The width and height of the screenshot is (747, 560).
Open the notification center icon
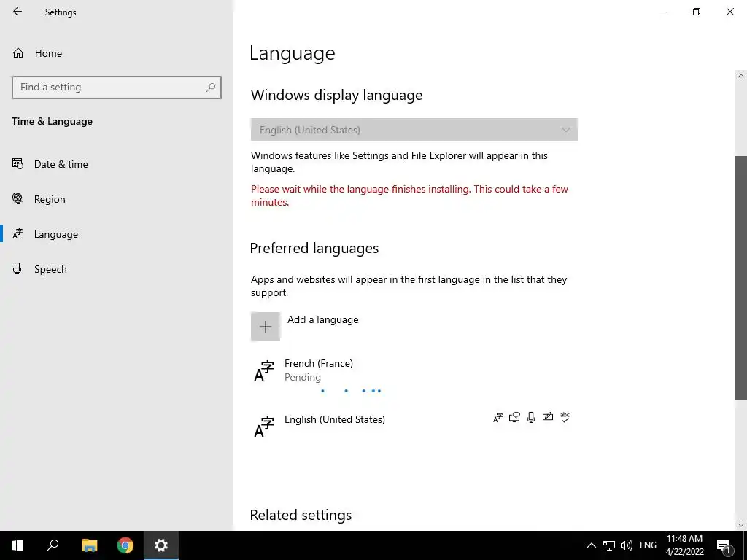pyautogui.click(x=724, y=545)
